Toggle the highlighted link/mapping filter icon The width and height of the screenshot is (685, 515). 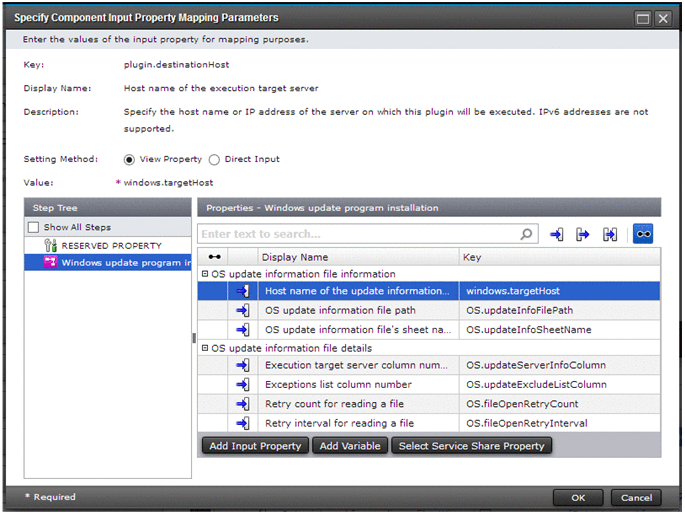(x=642, y=234)
